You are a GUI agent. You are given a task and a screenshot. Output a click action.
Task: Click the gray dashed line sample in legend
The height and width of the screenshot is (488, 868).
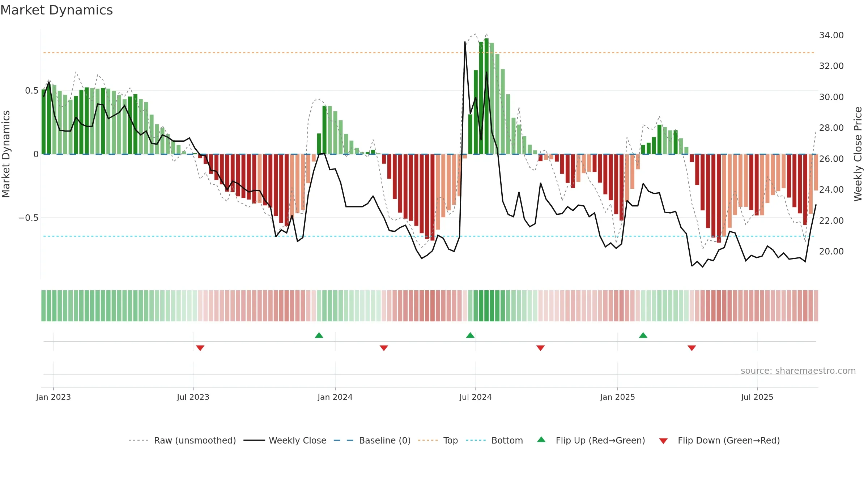(139, 440)
